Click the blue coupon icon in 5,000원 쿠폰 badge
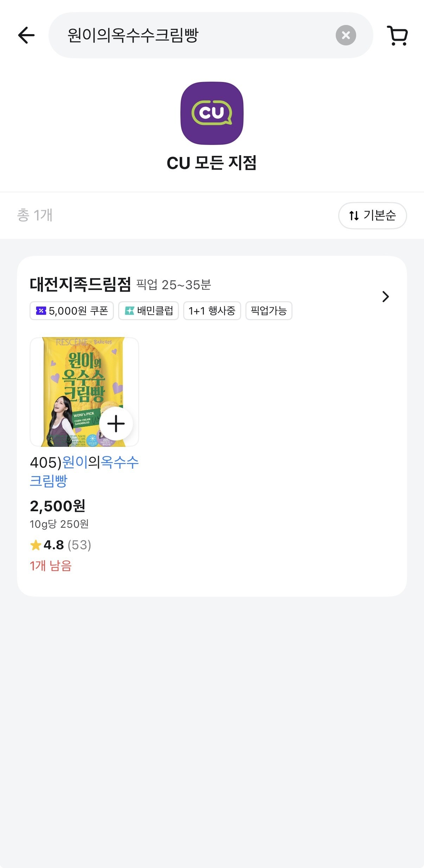 41,311
